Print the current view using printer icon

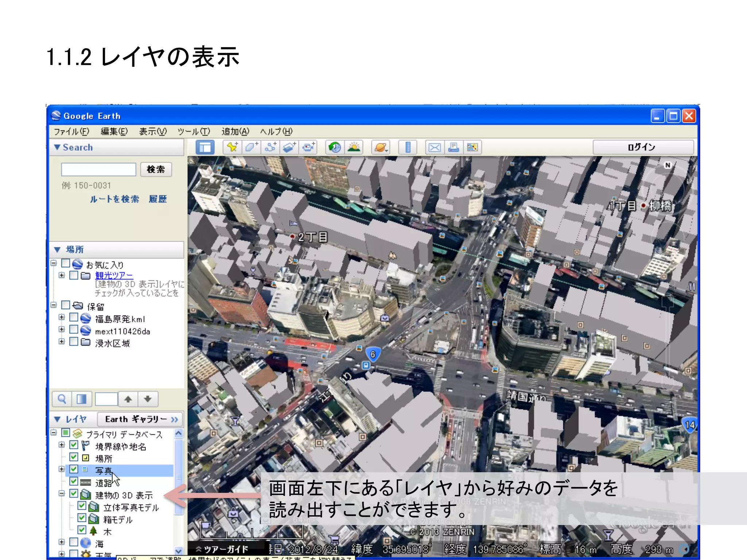[x=453, y=147]
